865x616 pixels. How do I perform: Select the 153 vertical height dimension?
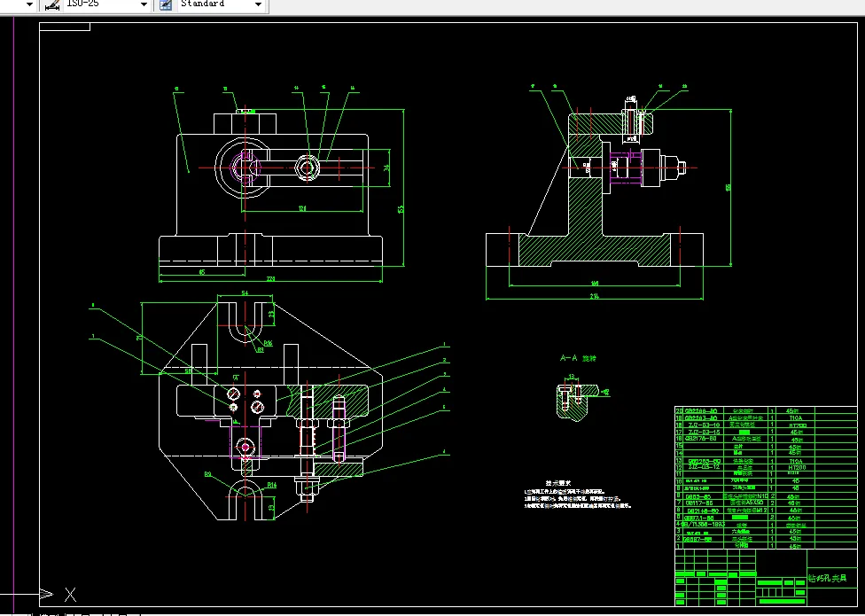click(401, 209)
